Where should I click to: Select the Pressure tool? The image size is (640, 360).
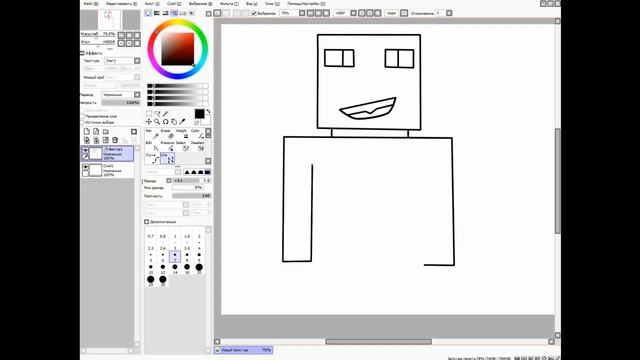pos(167,146)
